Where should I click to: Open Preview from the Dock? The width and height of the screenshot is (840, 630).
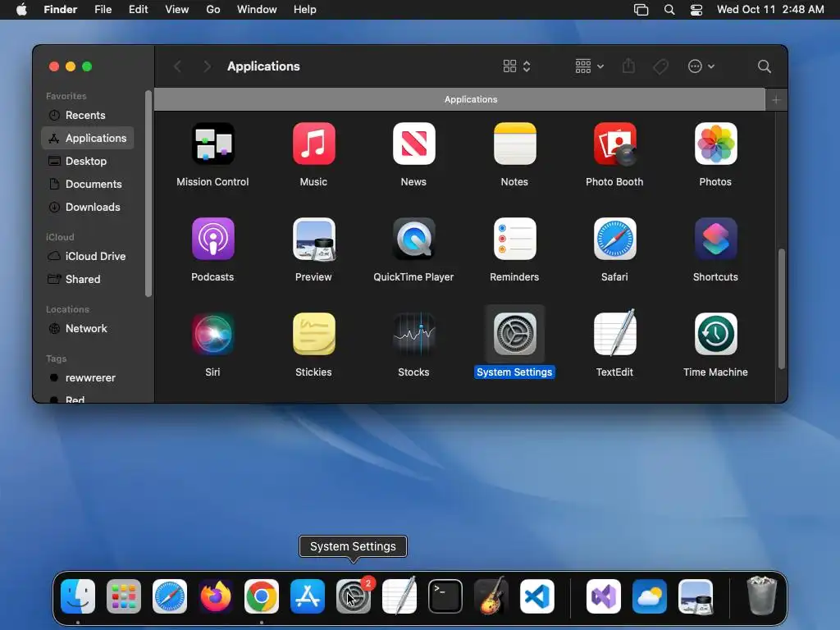pyautogui.click(x=696, y=596)
